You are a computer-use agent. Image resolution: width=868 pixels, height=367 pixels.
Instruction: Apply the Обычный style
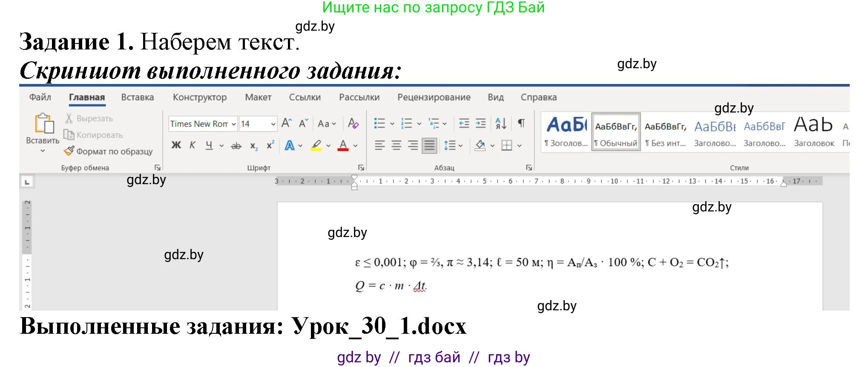(616, 132)
